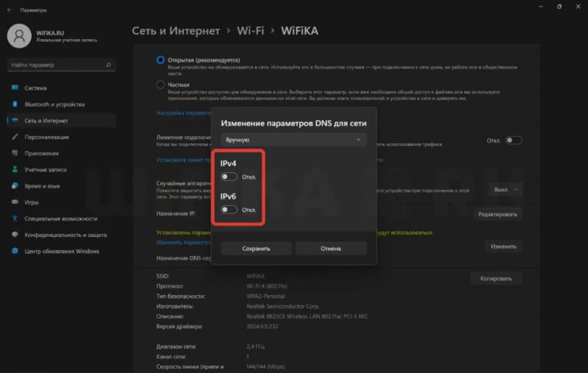Click the Учетные записи person icon

pyautogui.click(x=15, y=170)
